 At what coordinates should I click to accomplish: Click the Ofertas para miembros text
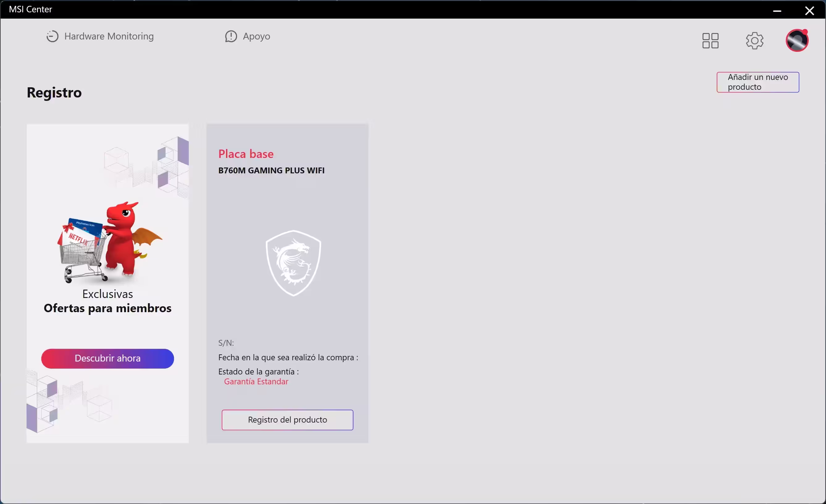[108, 308]
